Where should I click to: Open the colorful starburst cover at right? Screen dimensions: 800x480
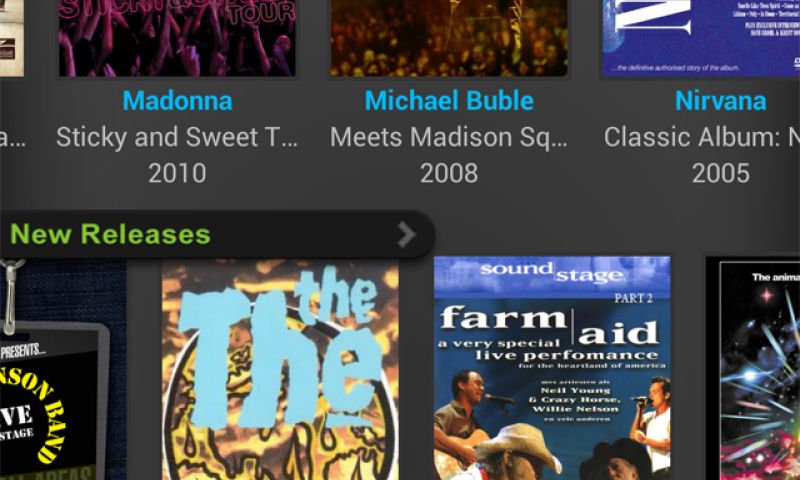753,368
